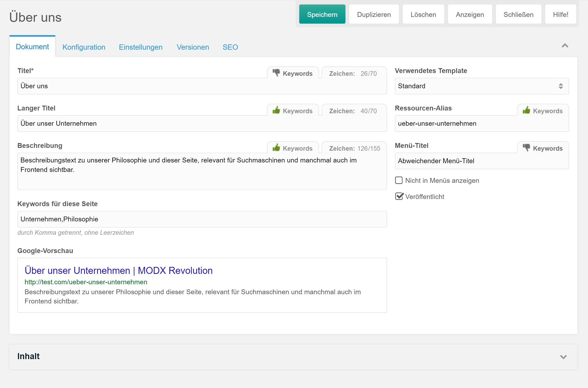Switch to the Konfiguration tab
The height and width of the screenshot is (388, 588).
click(x=84, y=47)
